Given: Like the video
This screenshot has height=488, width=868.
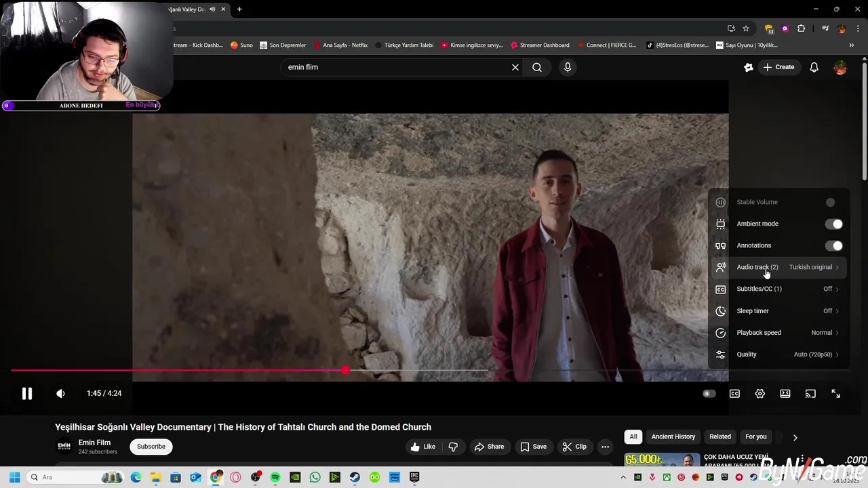Looking at the screenshot, I should (x=422, y=447).
